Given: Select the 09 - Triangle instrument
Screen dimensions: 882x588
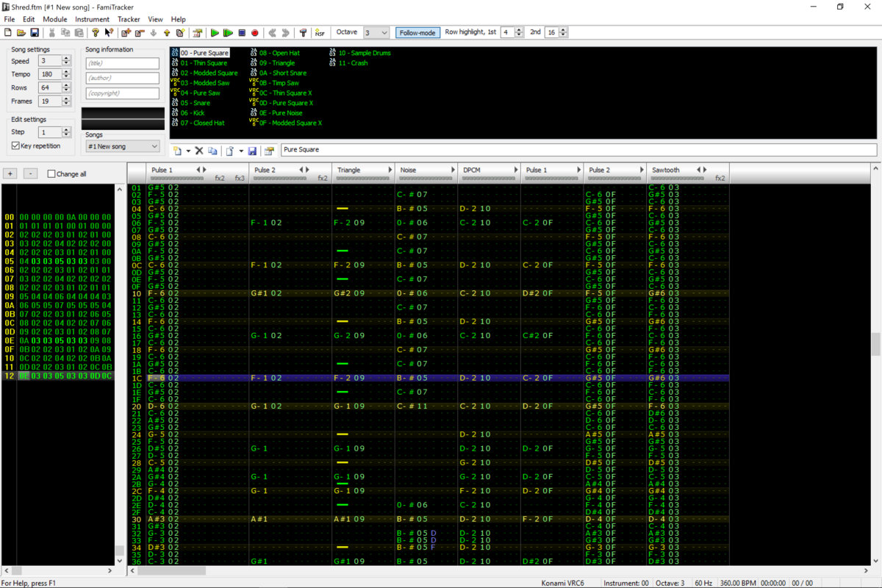Looking at the screenshot, I should 276,63.
